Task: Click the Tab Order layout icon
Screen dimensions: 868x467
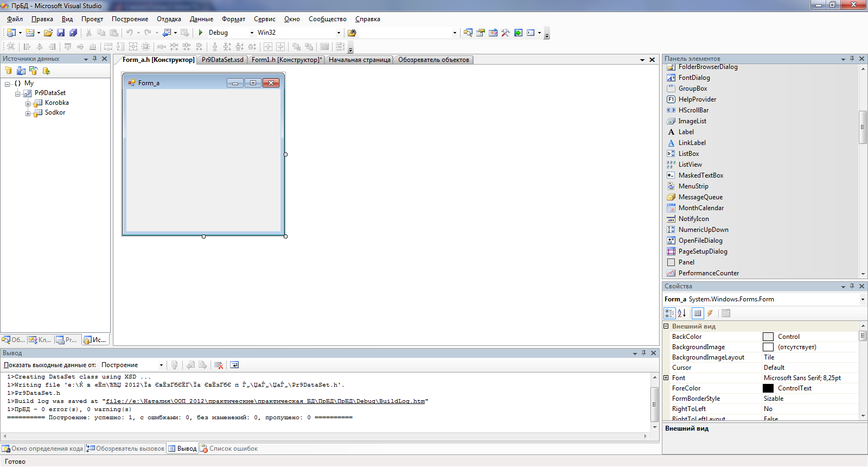Action: pyautogui.click(x=340, y=47)
